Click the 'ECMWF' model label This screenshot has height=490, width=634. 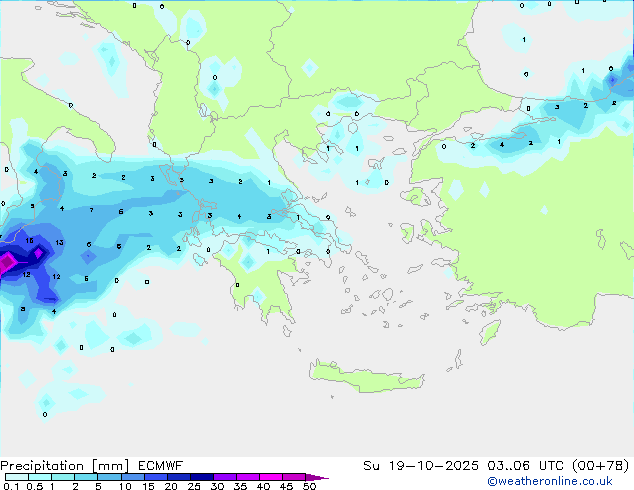click(x=161, y=466)
